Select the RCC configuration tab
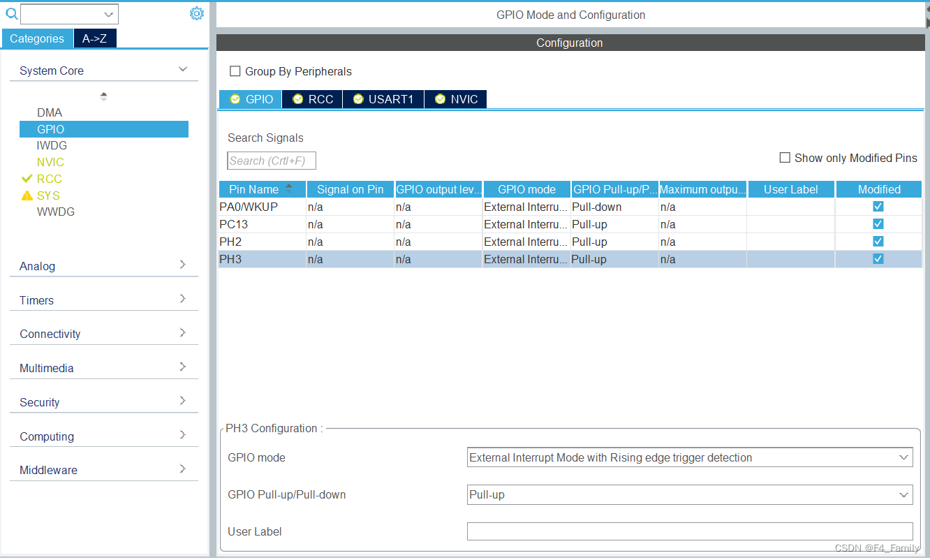 (312, 99)
